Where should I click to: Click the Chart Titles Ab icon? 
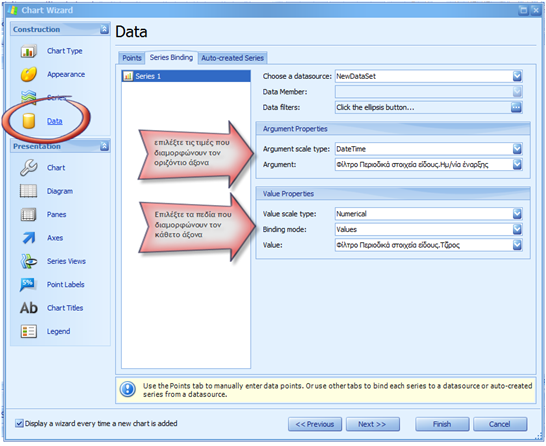point(29,308)
